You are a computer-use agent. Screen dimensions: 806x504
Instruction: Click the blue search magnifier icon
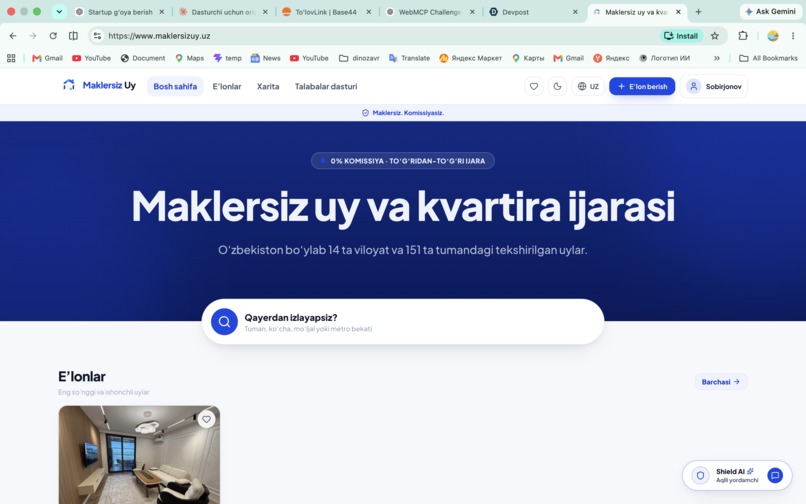pyautogui.click(x=224, y=321)
